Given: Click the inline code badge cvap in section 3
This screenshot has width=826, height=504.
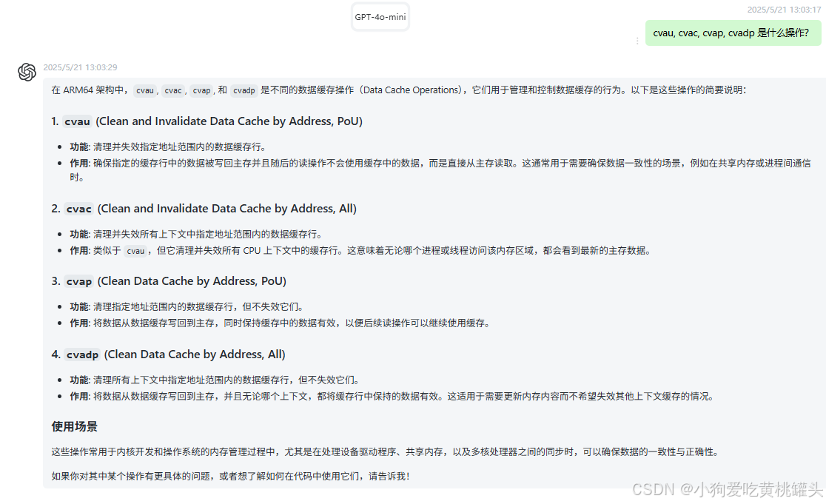Looking at the screenshot, I should coord(78,281).
